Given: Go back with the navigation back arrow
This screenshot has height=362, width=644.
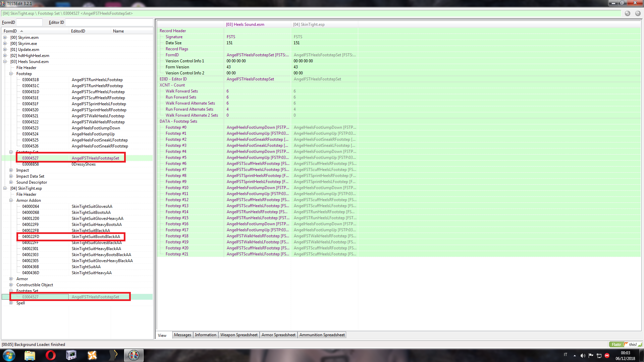Looking at the screenshot, I should pos(627,13).
